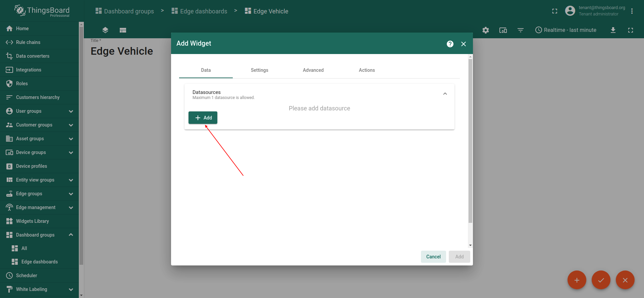Add a datasource with + Add button

203,118
